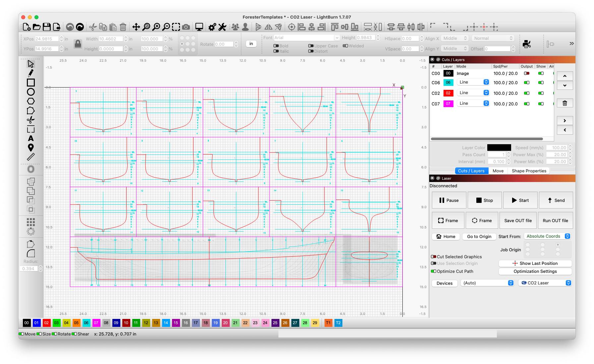Viewport: 594px width, 364px height.
Task: Click the Save project floppy icon
Action: 47,27
